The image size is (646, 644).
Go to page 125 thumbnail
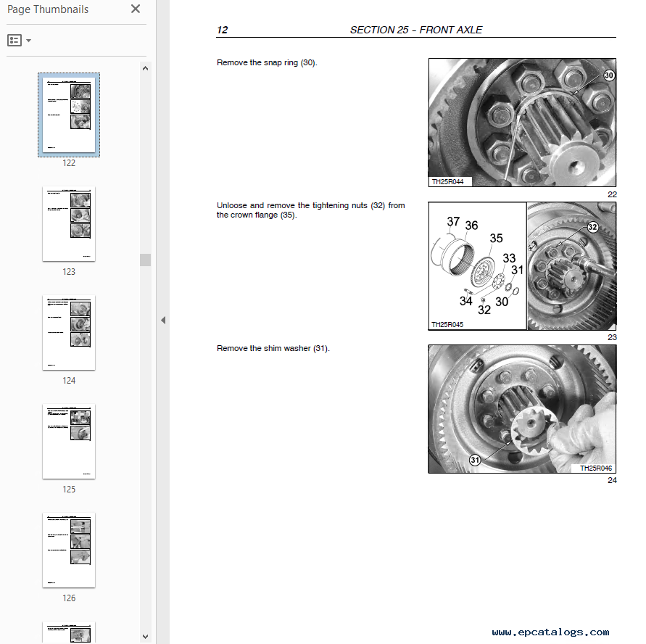[x=69, y=441]
